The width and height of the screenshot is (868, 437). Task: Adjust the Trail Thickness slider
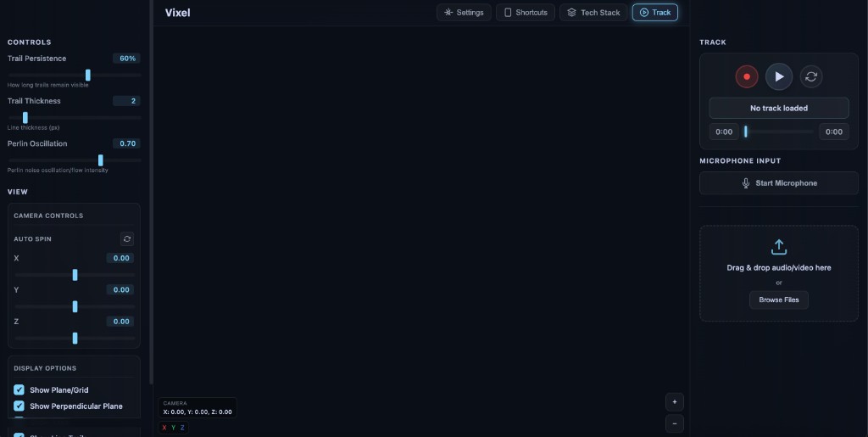tap(75, 117)
